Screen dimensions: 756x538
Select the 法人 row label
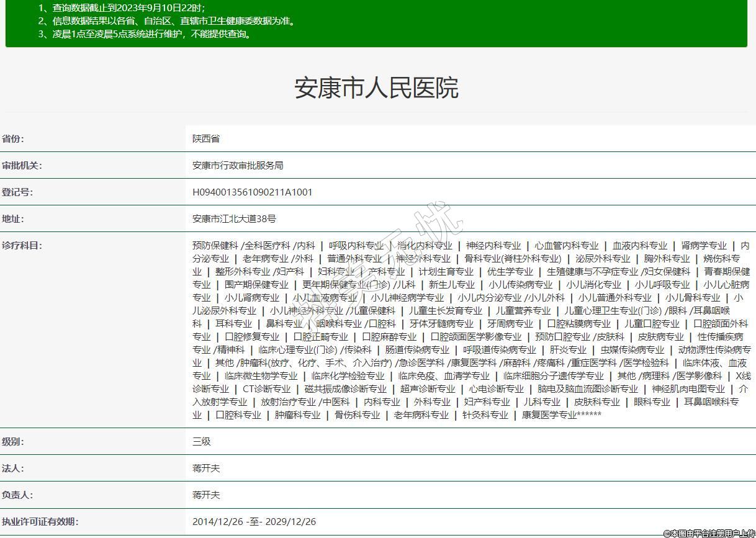(x=13, y=469)
